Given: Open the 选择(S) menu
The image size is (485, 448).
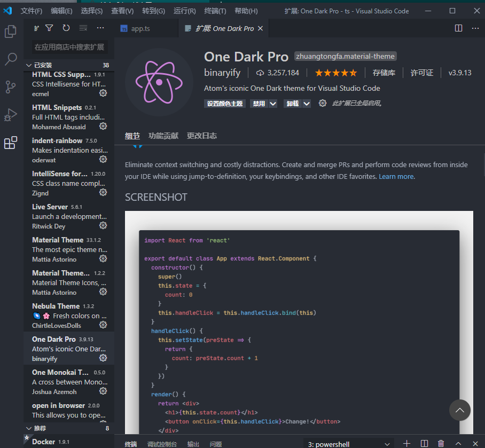Looking at the screenshot, I should point(91,11).
